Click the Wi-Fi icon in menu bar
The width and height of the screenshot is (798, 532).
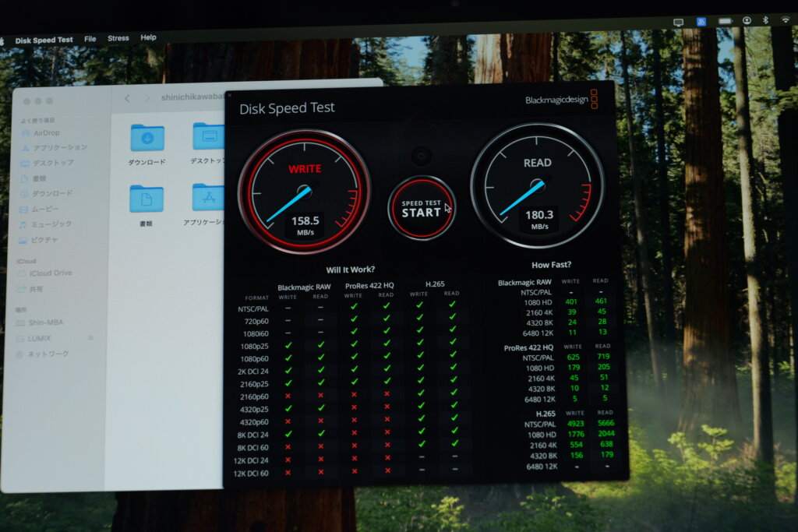click(786, 19)
